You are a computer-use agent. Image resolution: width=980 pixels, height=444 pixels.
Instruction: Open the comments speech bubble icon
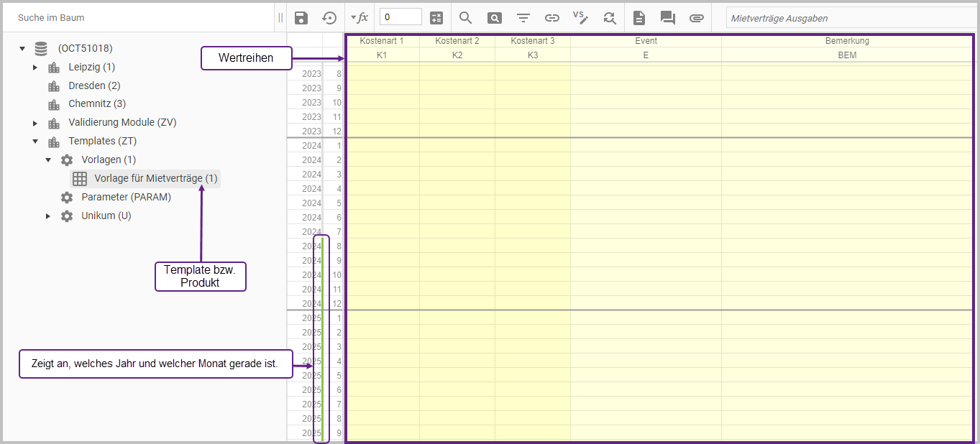pyautogui.click(x=667, y=18)
